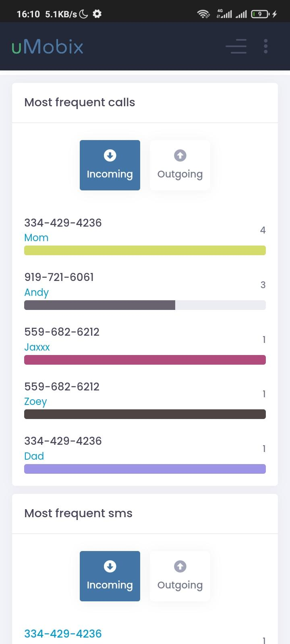Click the Outgoing arrow icon in calls section
Image resolution: width=290 pixels, height=644 pixels.
pyautogui.click(x=180, y=155)
